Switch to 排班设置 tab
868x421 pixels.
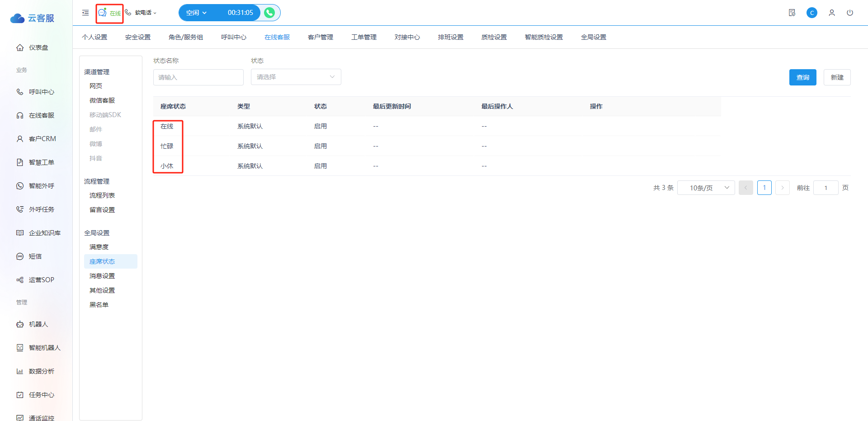click(451, 37)
